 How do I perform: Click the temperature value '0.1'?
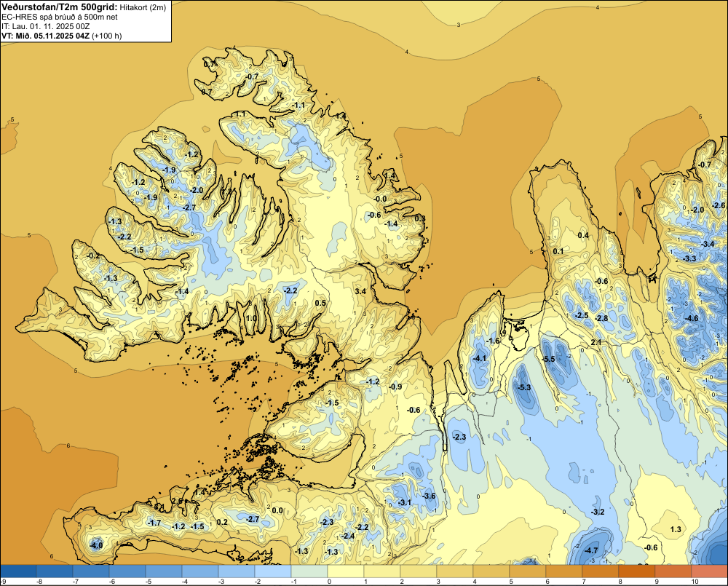coord(558,251)
